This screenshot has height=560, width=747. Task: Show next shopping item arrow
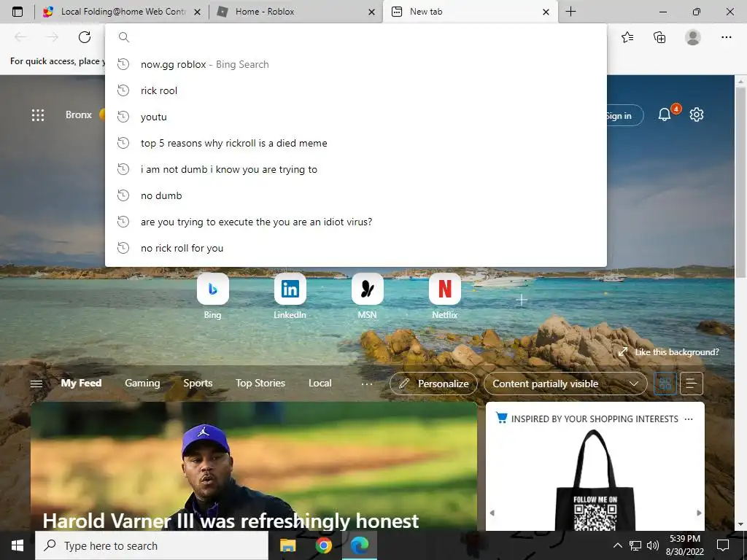699,513
